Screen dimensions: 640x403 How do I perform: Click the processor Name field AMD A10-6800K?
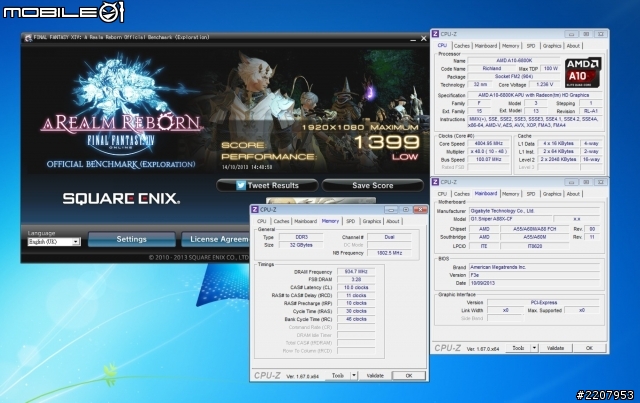point(514,60)
